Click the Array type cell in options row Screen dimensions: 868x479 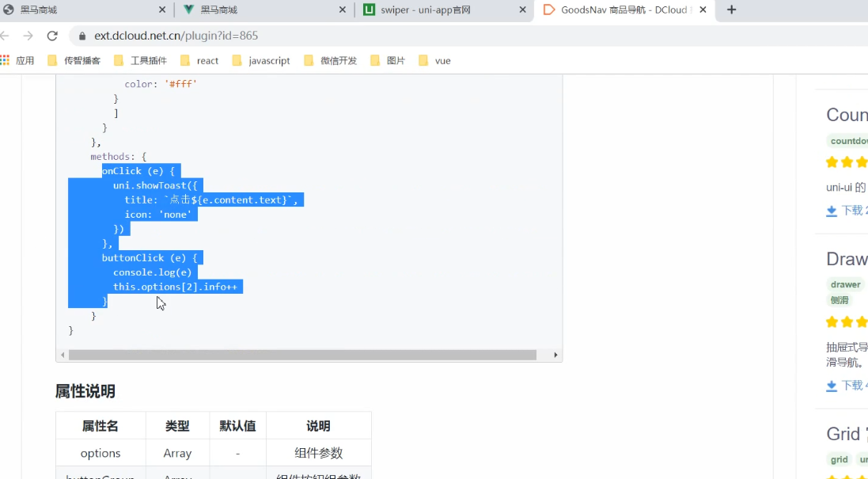pos(177,453)
